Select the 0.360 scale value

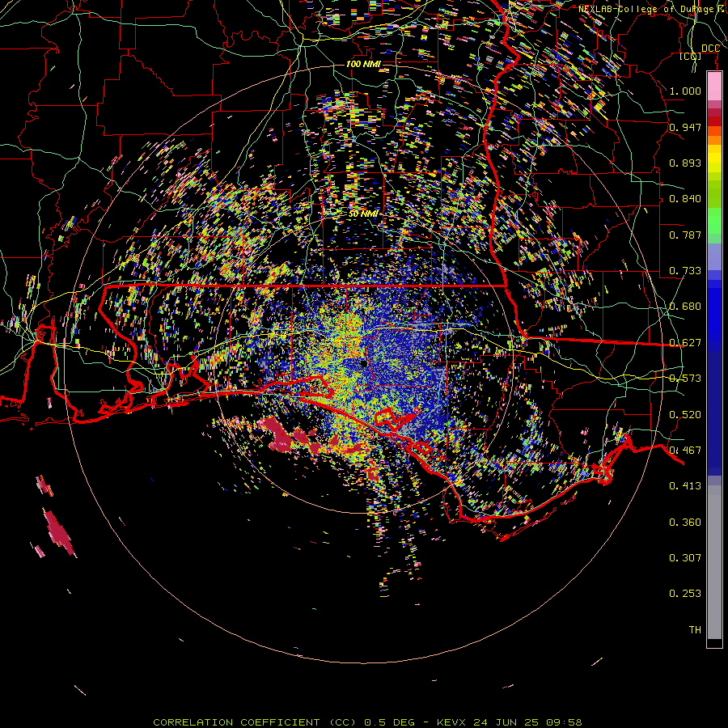coord(685,522)
